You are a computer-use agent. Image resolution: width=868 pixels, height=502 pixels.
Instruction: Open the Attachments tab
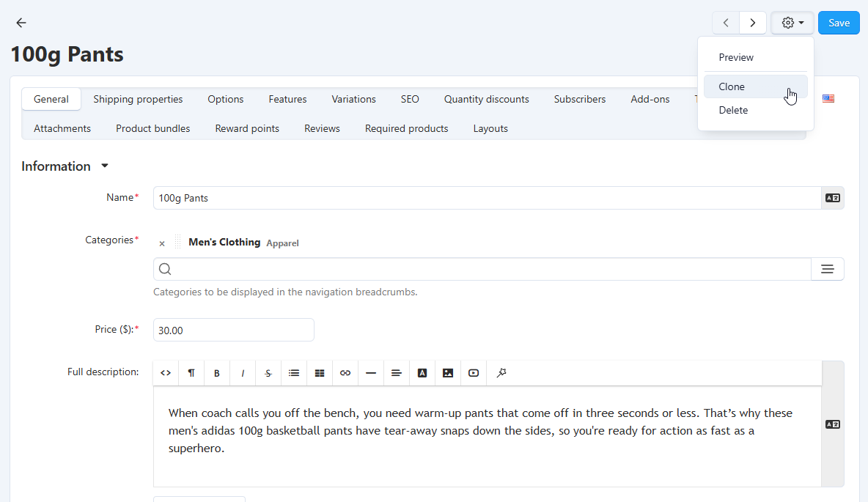(x=62, y=128)
